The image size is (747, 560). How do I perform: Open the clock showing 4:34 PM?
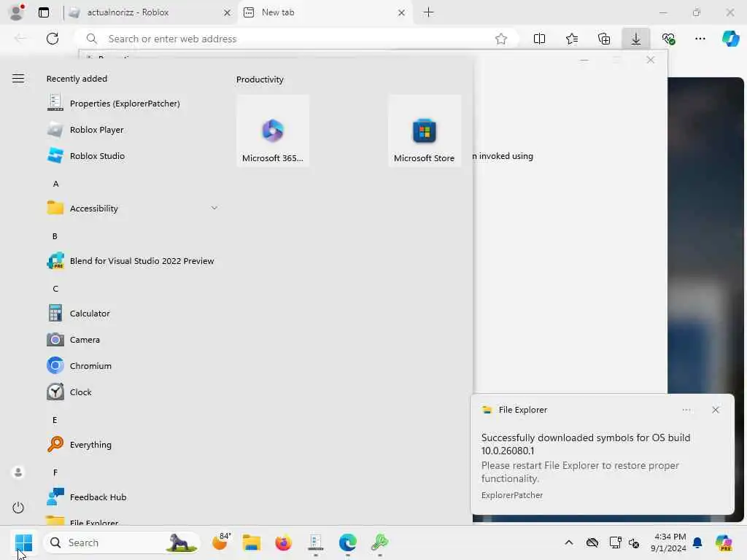[x=669, y=542]
